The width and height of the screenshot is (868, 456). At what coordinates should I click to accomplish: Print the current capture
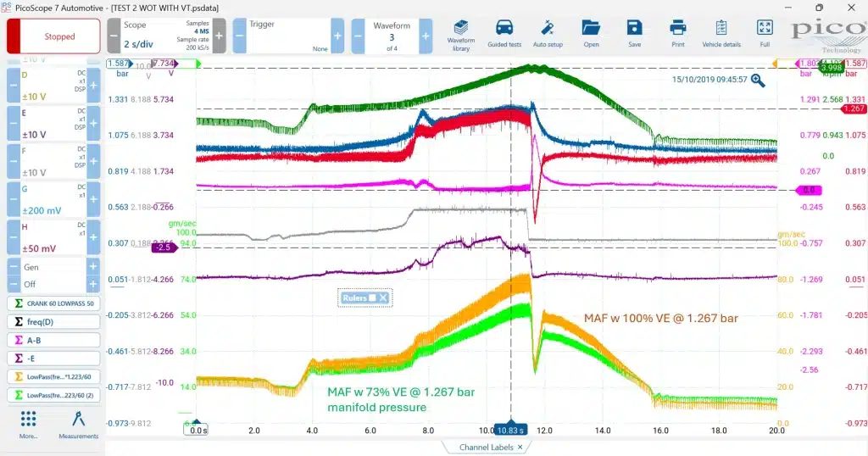click(x=677, y=34)
